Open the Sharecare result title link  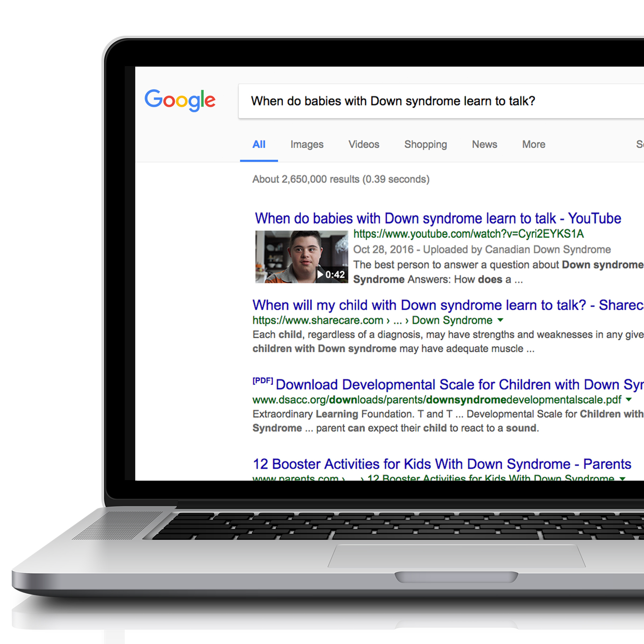click(x=448, y=305)
